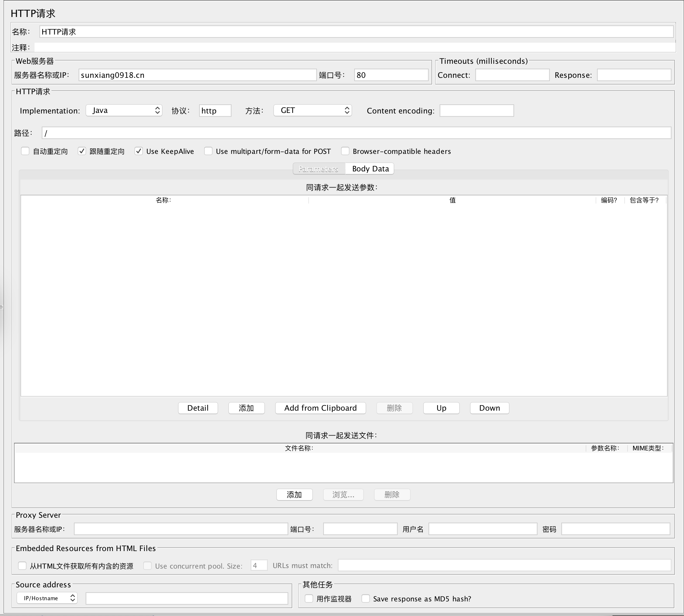
Task: Check 从HTML文件获取所有内含的资源 option
Action: click(22, 566)
